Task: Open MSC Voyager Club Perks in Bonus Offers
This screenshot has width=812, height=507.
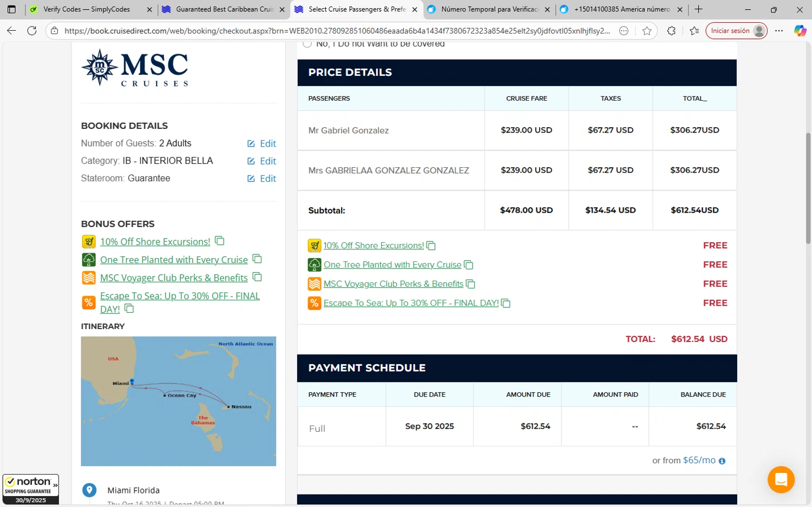Action: tap(174, 278)
